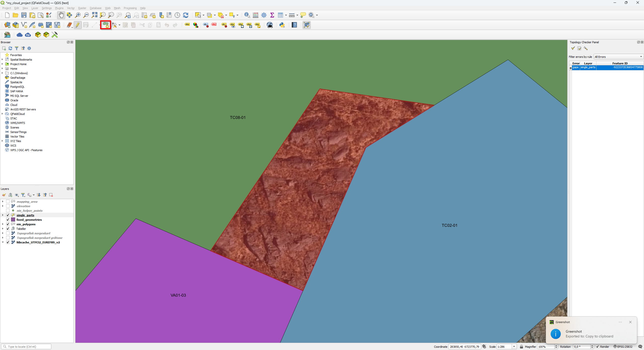Toggle editing with the pencil icon
The image size is (644, 350).
[x=77, y=25]
